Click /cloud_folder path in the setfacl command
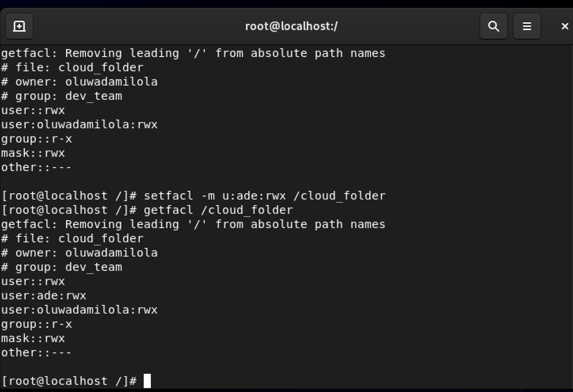 (339, 196)
